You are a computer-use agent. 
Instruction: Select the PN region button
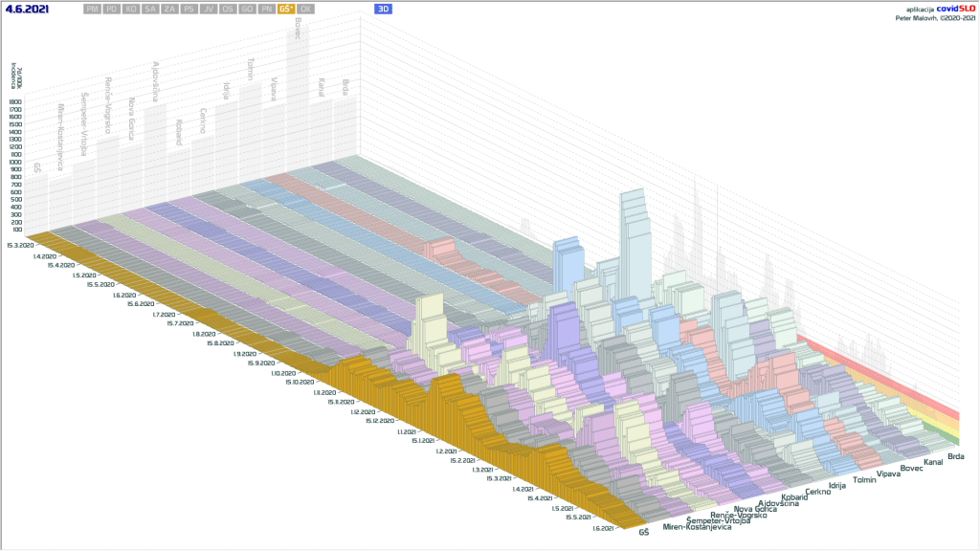(x=266, y=9)
